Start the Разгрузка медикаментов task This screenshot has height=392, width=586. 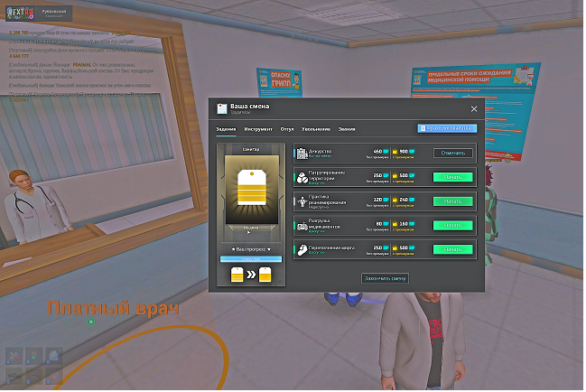(x=454, y=226)
